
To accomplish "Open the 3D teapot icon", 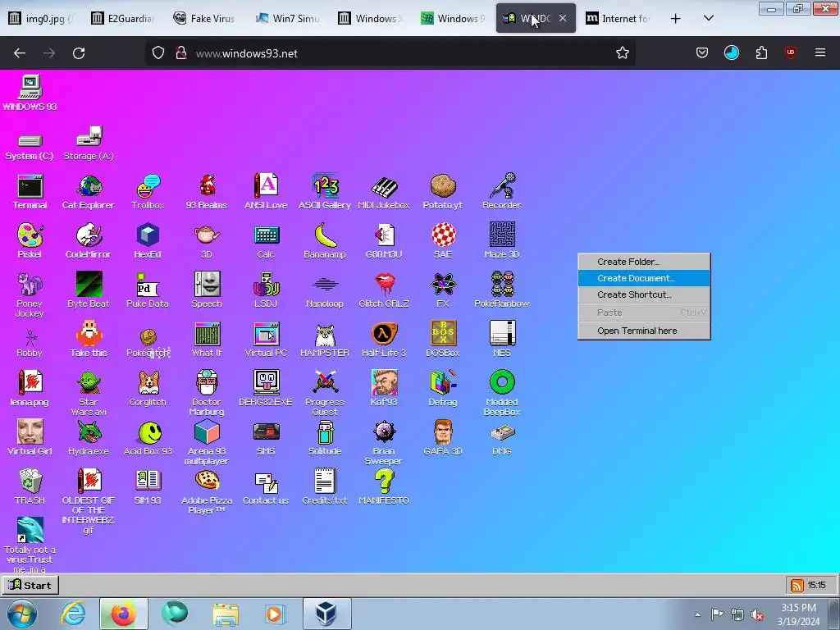I will 207,240.
